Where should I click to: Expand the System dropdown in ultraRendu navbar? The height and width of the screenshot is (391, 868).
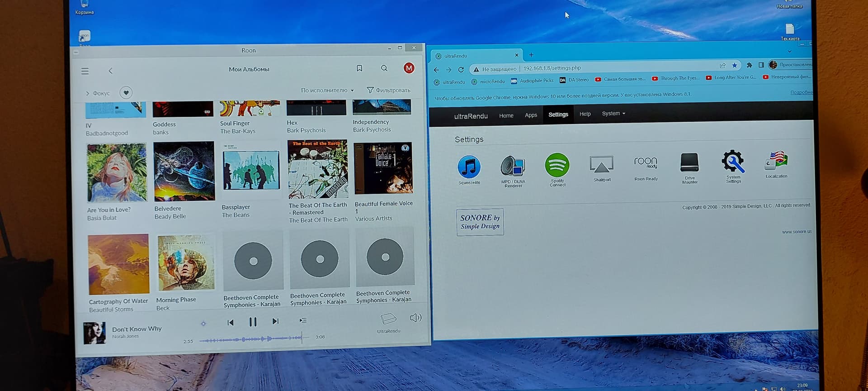pyautogui.click(x=613, y=114)
